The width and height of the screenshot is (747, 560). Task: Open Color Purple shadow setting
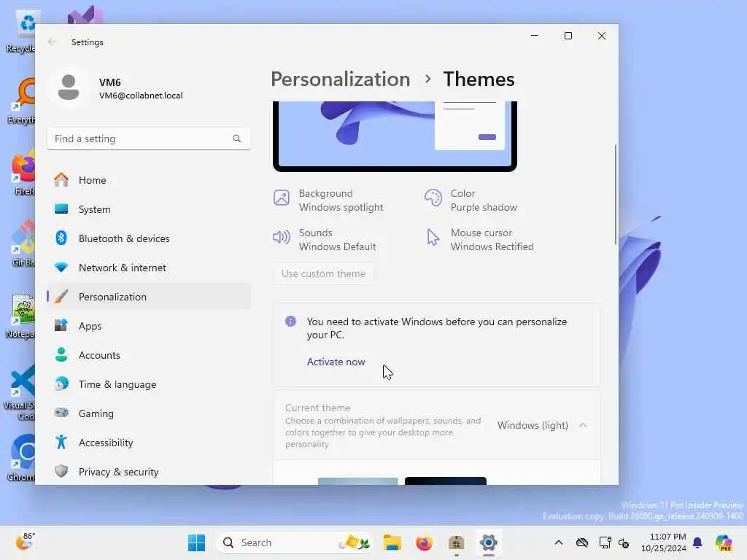pos(471,201)
